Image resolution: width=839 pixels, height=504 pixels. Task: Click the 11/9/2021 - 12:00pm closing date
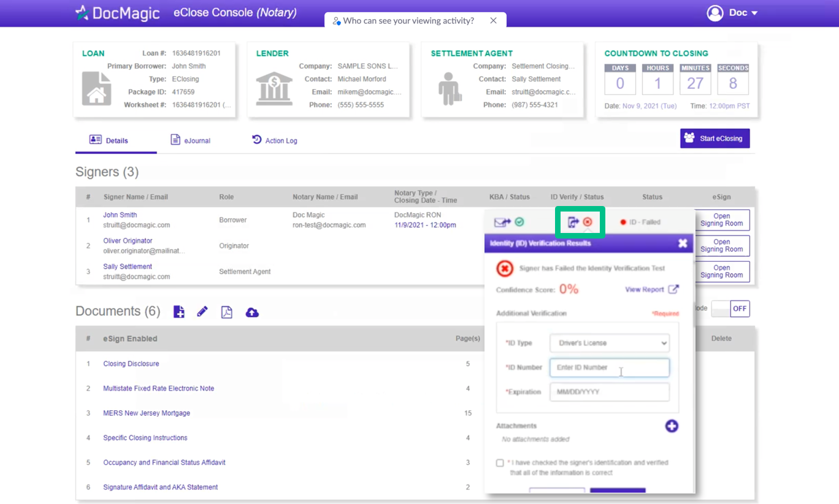pos(425,225)
